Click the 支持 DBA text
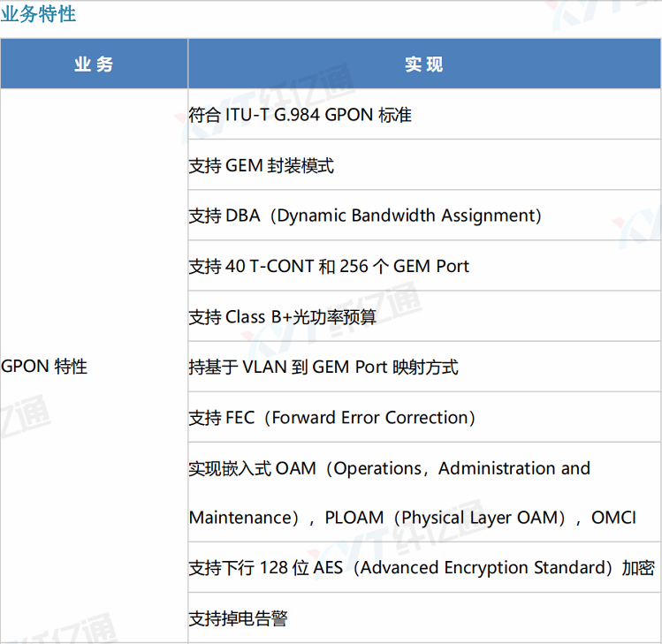 pos(224,216)
